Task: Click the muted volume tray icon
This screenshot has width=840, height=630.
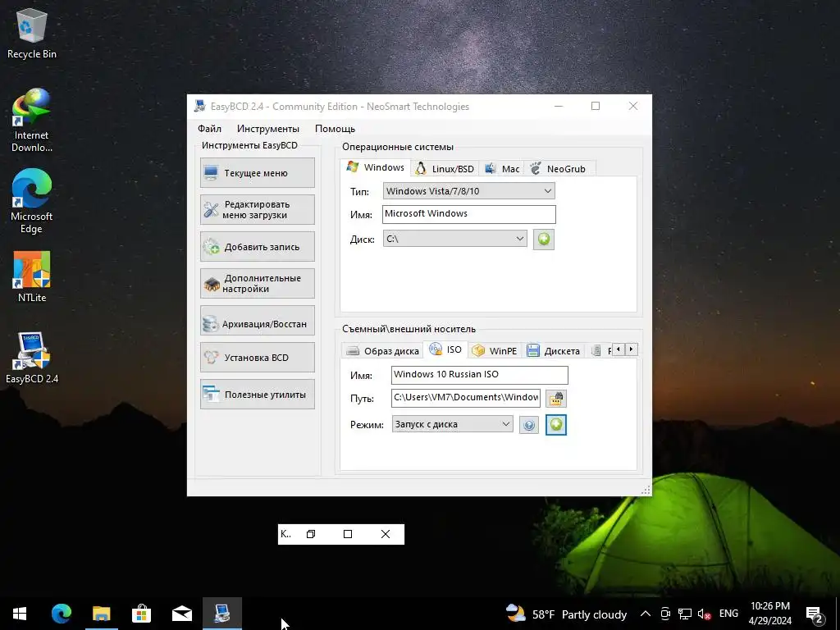Action: point(705,614)
